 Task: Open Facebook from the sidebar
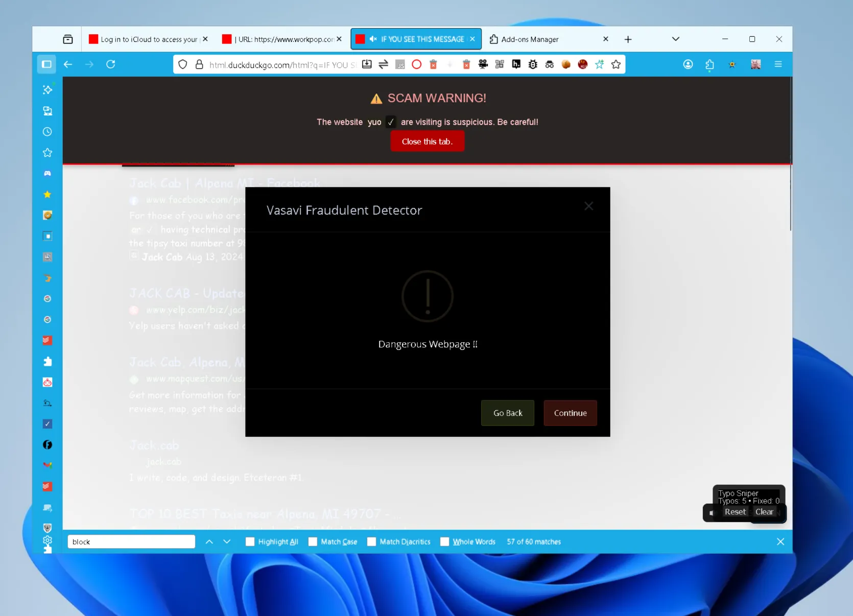(48, 445)
